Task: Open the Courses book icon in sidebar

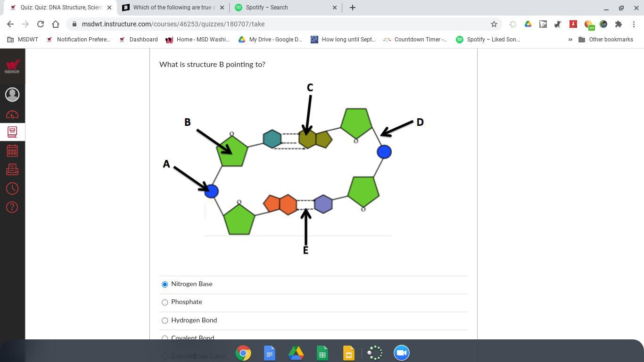Action: point(12,132)
